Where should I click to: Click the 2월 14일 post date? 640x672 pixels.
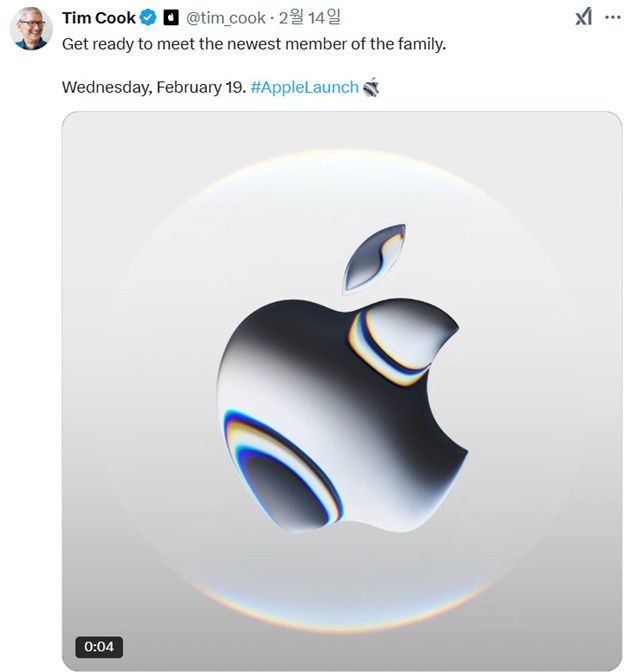(310, 18)
